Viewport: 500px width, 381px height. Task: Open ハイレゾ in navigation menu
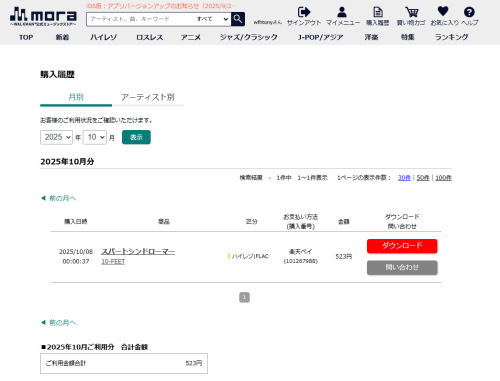(x=103, y=37)
